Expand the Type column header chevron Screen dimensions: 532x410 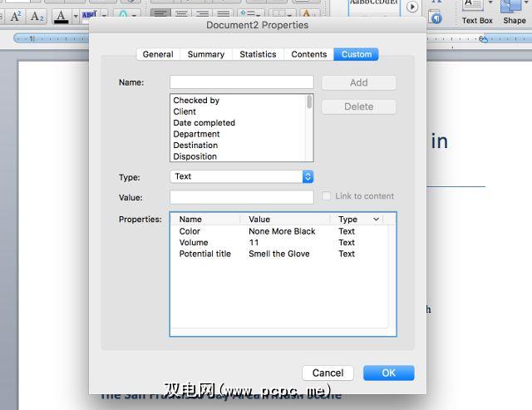376,220
